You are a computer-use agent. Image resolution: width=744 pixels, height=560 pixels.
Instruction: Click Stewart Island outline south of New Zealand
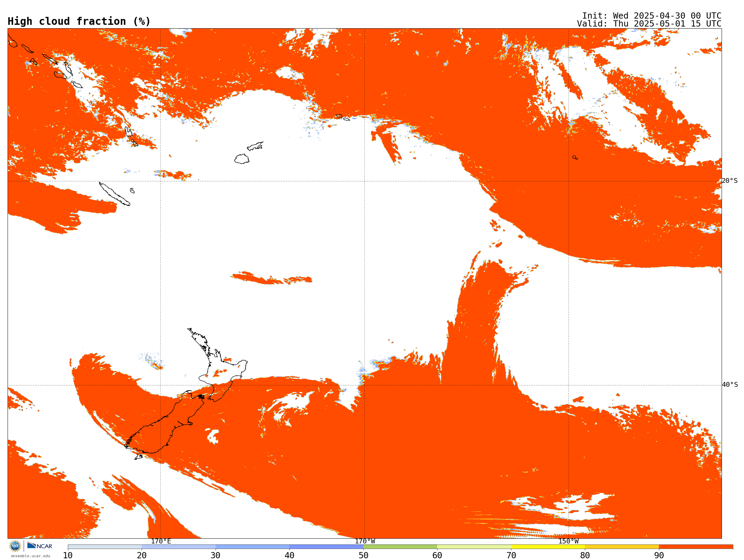tap(138, 457)
